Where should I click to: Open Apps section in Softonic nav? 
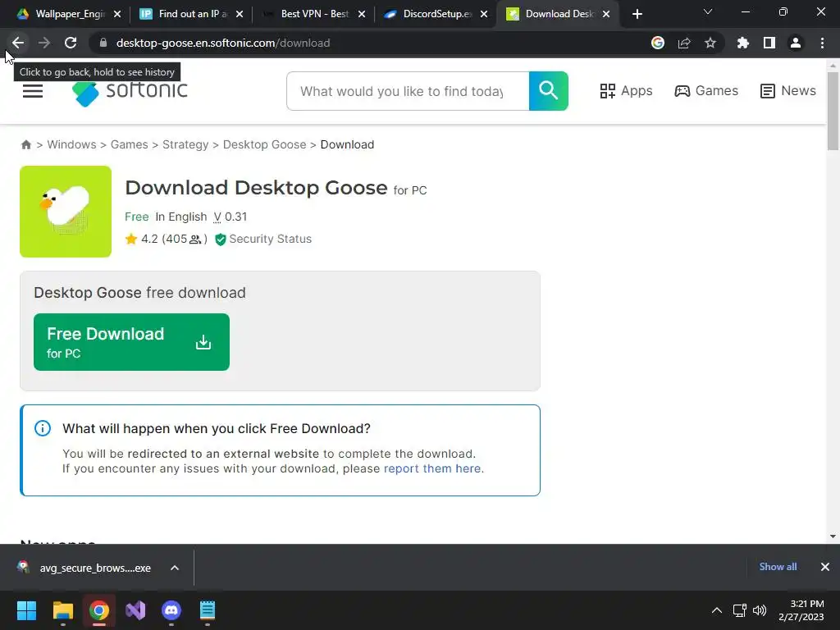(x=626, y=91)
